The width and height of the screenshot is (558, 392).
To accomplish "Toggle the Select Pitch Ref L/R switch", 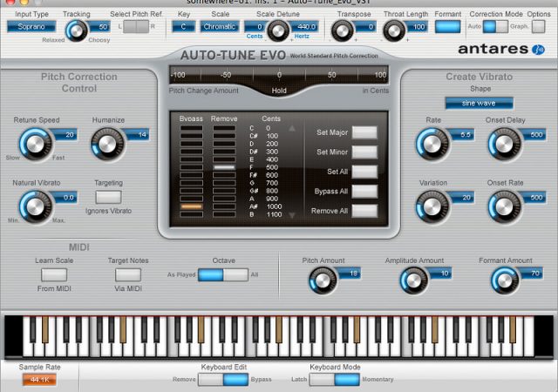I will pos(136,27).
